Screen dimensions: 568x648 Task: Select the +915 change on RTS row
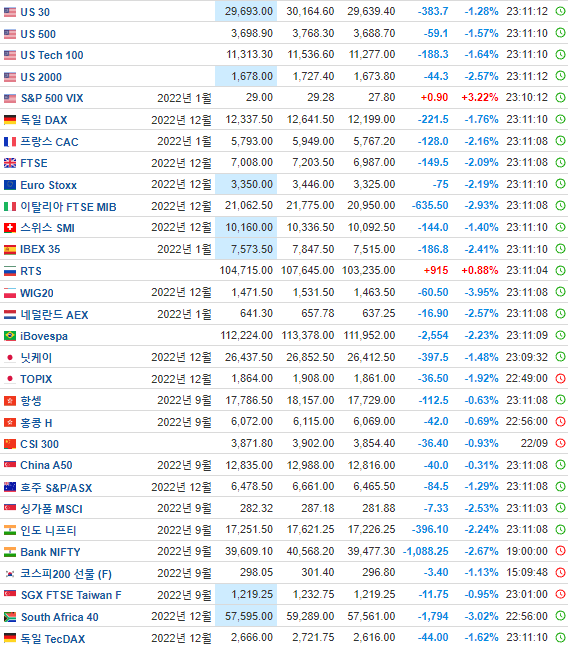[x=436, y=271]
